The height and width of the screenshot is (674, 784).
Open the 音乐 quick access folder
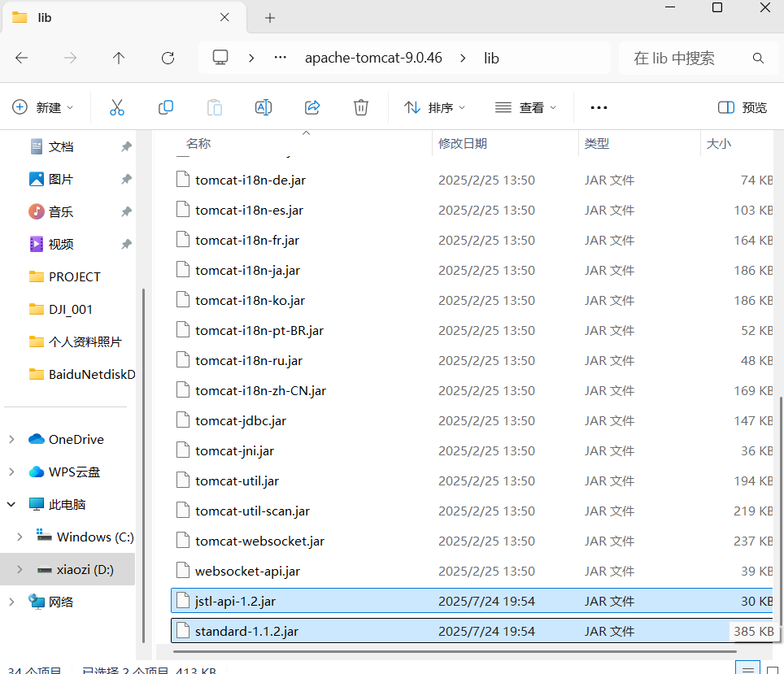pyautogui.click(x=61, y=211)
